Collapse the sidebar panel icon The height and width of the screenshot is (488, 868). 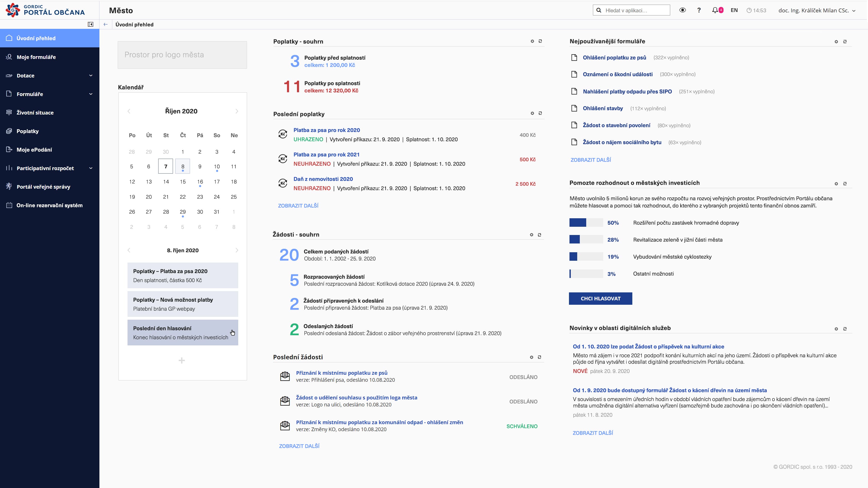click(90, 24)
